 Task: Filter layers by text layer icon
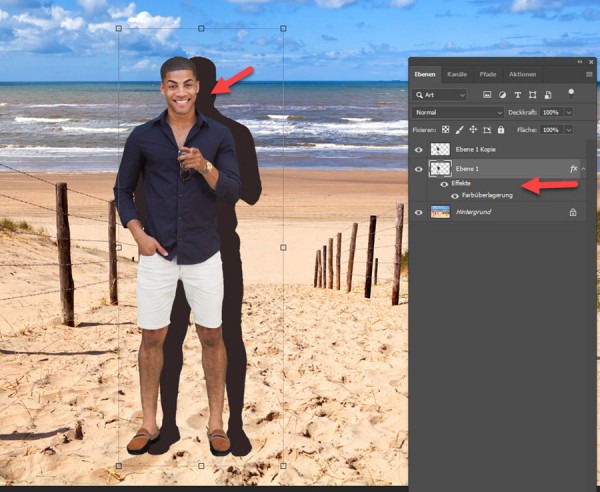tap(520, 94)
